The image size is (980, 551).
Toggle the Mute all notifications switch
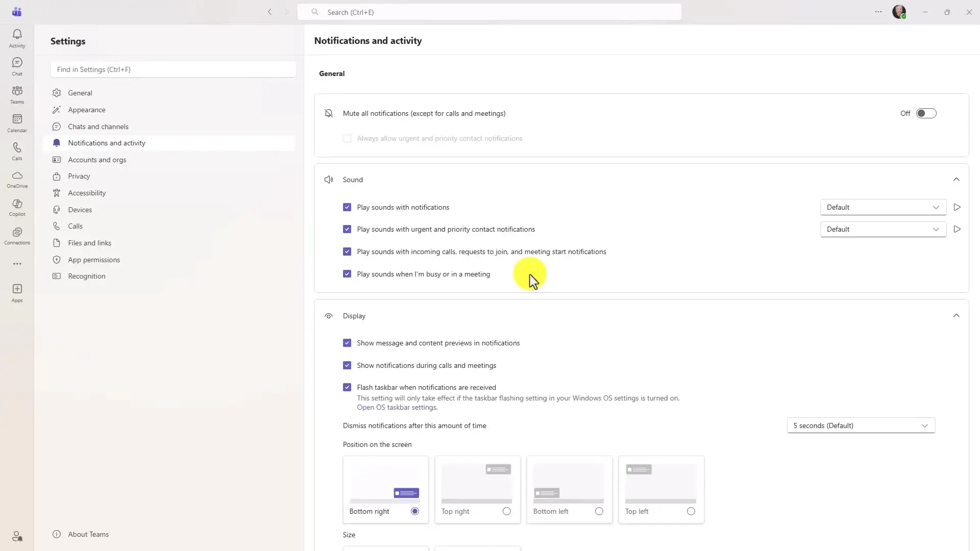pos(926,113)
